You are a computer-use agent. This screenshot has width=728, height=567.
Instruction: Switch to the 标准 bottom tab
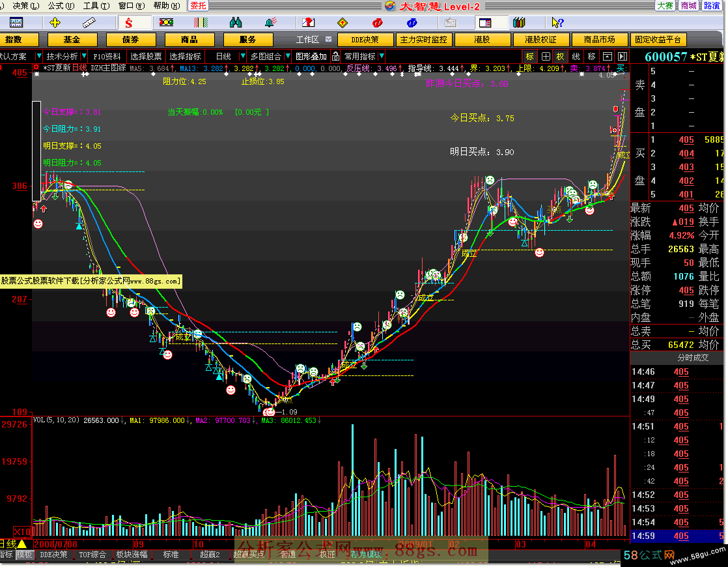pos(171,555)
